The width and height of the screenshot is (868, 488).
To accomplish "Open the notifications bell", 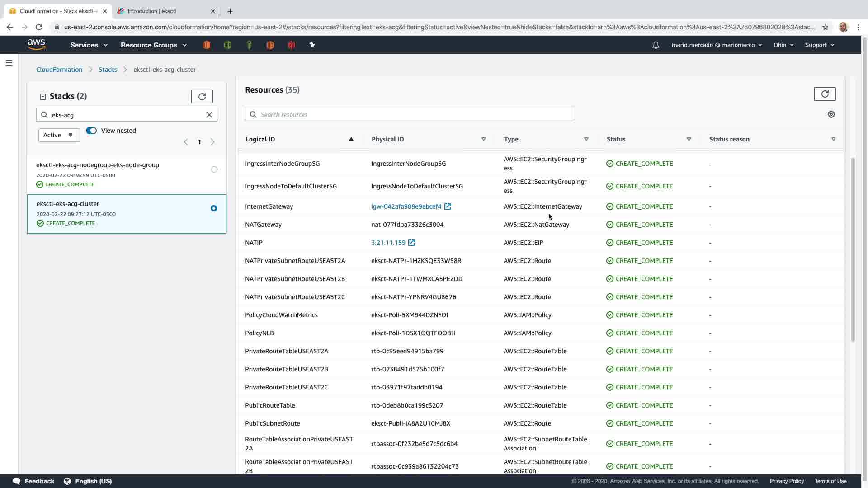I will pos(656,45).
